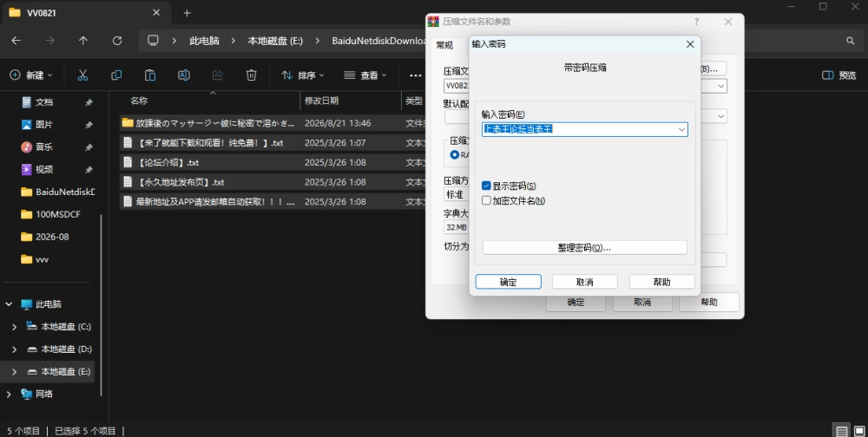Enable the 加密文件名 checkbox
Image resolution: width=868 pixels, height=437 pixels.
click(x=487, y=201)
